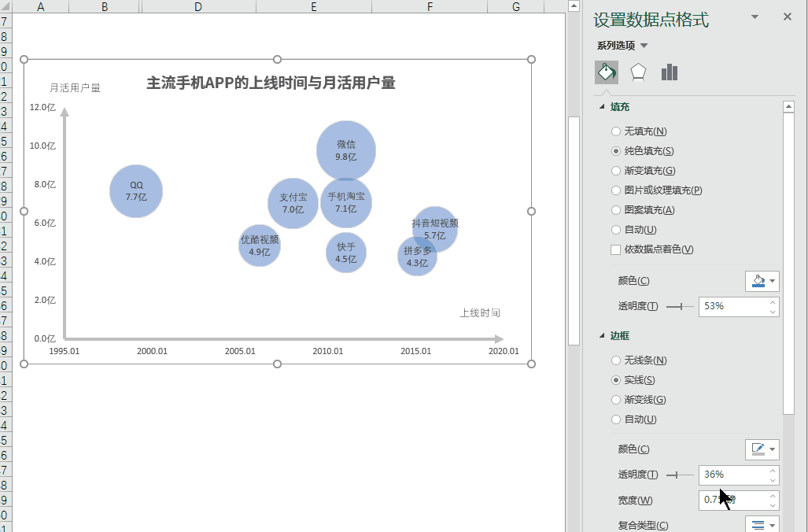Open the 复合类型 line style dropdown

point(762,524)
